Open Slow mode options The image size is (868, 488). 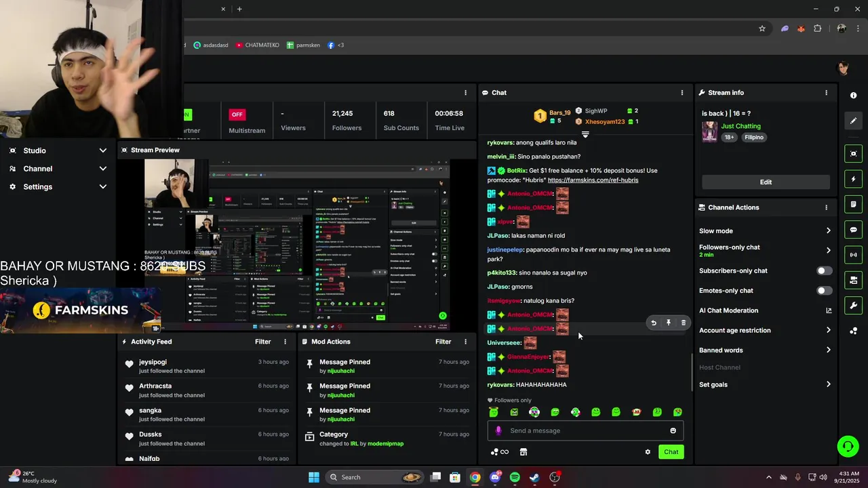(765, 231)
